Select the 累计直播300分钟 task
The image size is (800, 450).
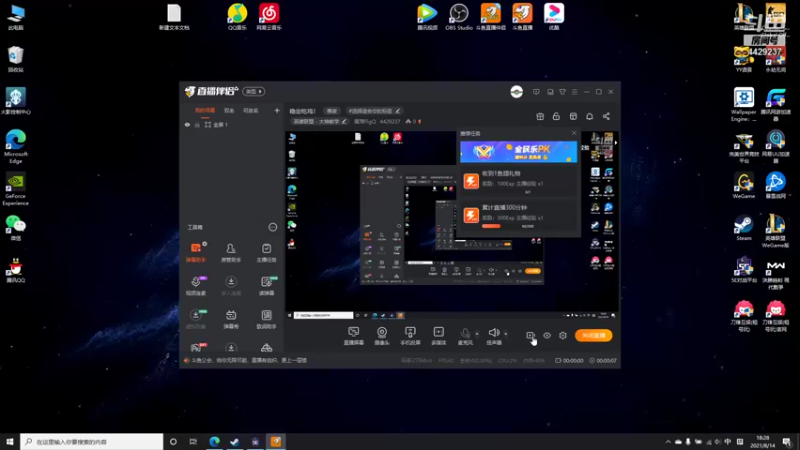point(518,216)
